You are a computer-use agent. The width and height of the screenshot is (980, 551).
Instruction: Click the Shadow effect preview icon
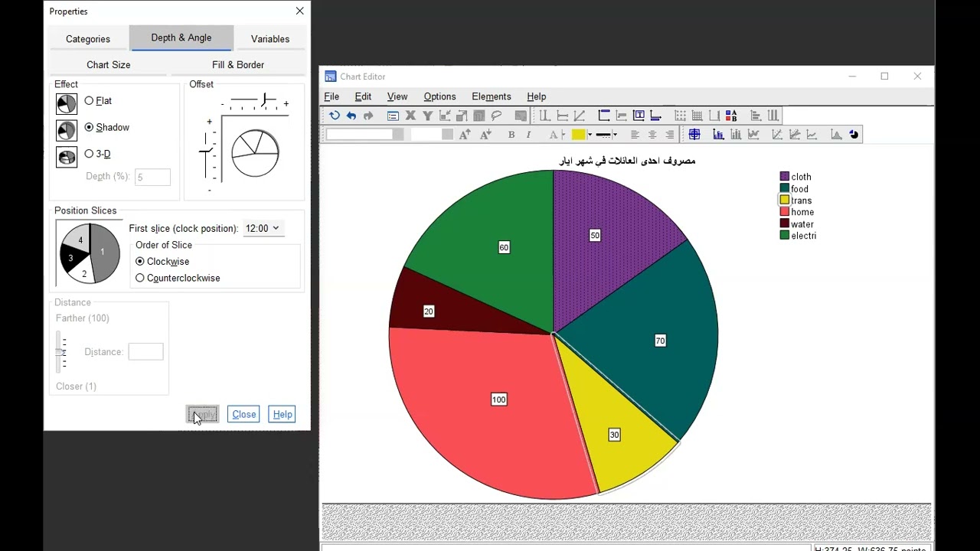tap(67, 130)
